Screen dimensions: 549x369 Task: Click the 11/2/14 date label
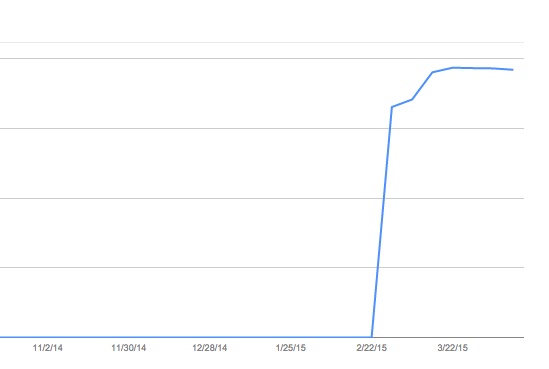[48, 348]
